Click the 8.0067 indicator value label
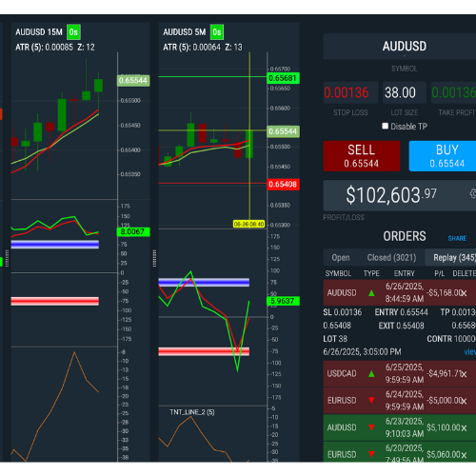Image resolution: width=476 pixels, height=476 pixels. point(133,232)
